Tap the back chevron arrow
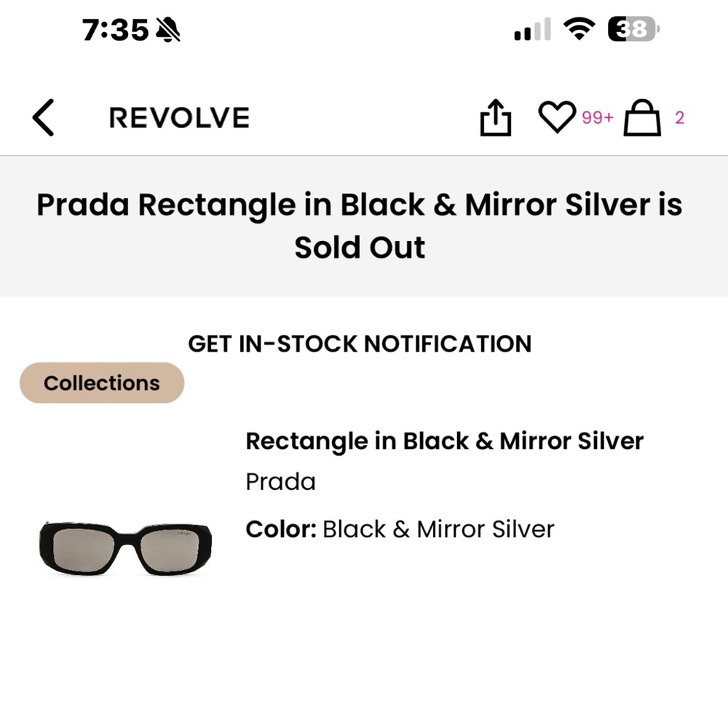Screen dimensions: 728x728 (x=42, y=117)
